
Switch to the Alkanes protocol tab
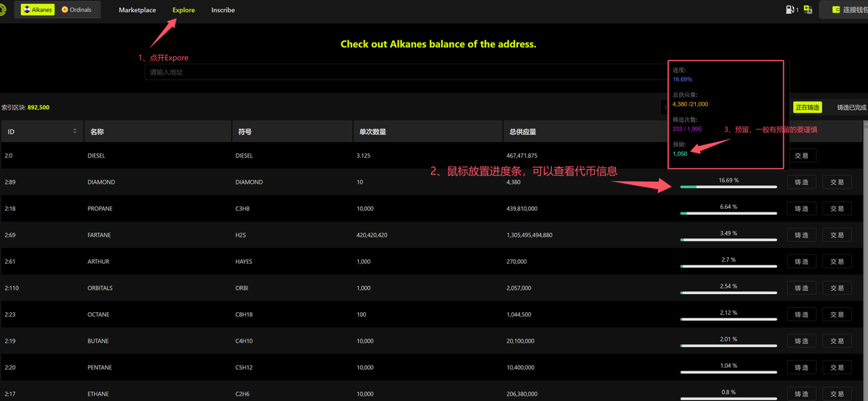(x=38, y=10)
